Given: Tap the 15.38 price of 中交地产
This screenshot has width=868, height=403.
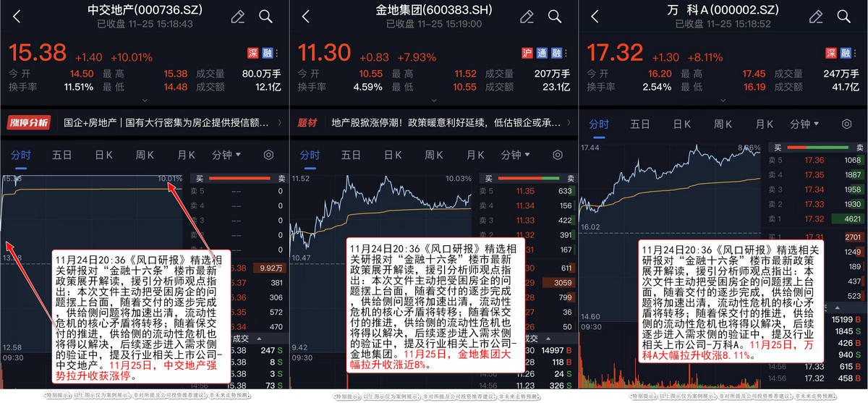Looking at the screenshot, I should (x=37, y=52).
